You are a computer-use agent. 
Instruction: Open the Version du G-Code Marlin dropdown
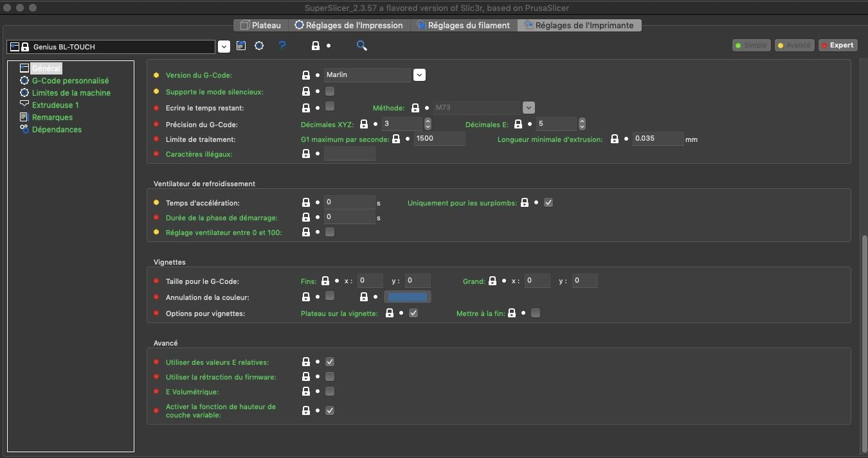[x=419, y=75]
